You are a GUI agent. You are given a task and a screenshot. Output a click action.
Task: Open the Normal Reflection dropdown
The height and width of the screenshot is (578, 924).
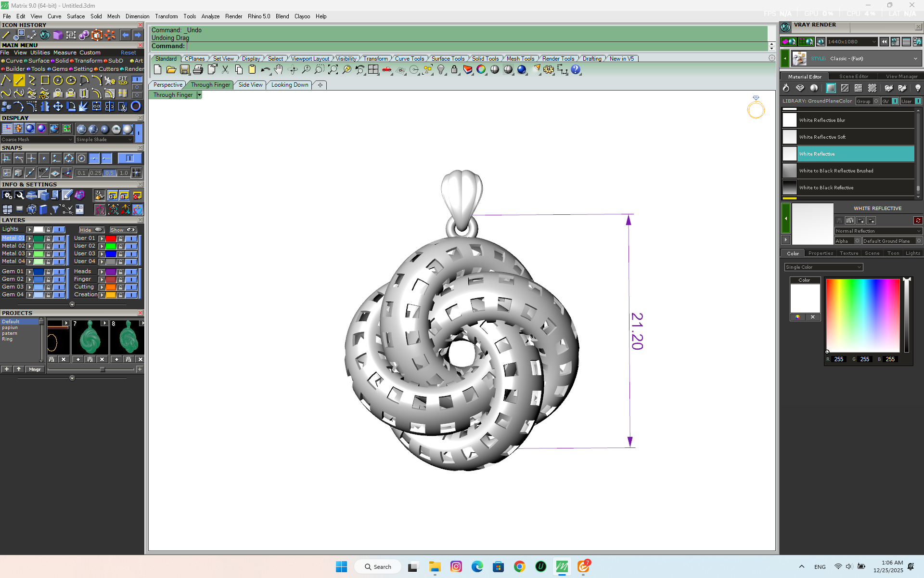[x=878, y=231]
